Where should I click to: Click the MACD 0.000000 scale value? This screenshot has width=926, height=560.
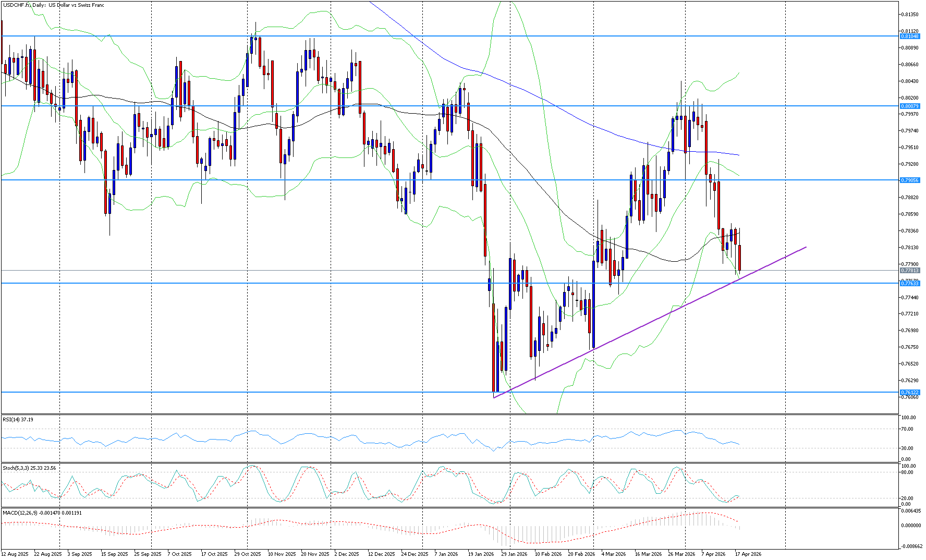tap(910, 526)
